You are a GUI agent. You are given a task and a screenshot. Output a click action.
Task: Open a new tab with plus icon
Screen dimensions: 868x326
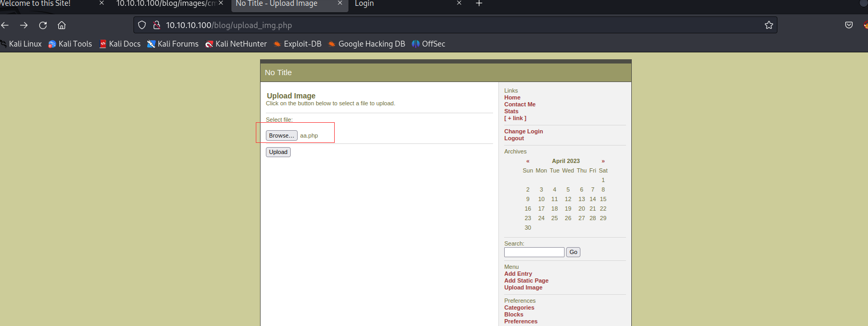[x=479, y=3]
